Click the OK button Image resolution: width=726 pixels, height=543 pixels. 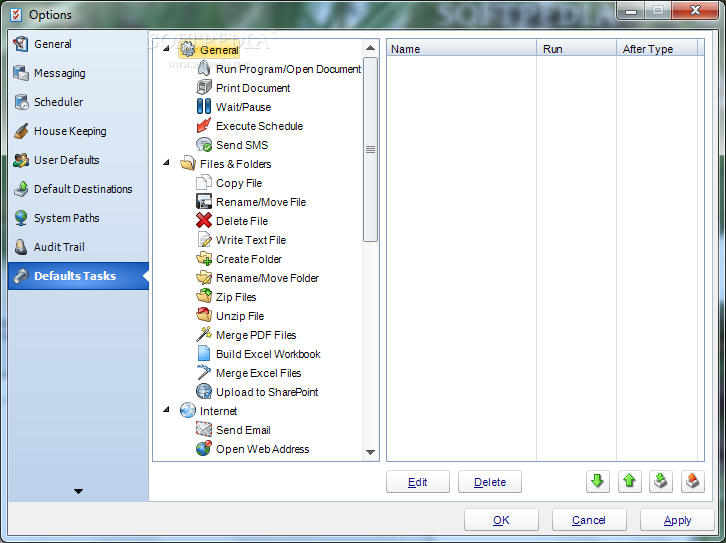click(x=501, y=520)
